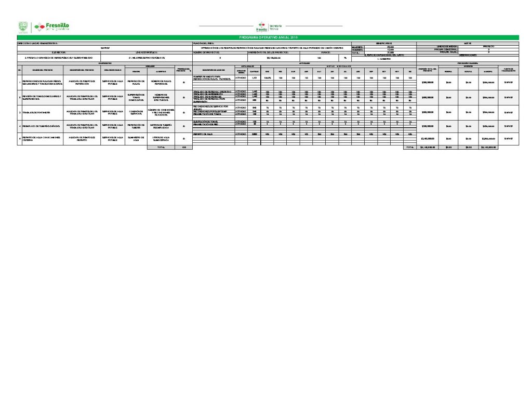Click the Reparto de agua con camiones cisterna project
532x411 pixels.
coord(41,139)
